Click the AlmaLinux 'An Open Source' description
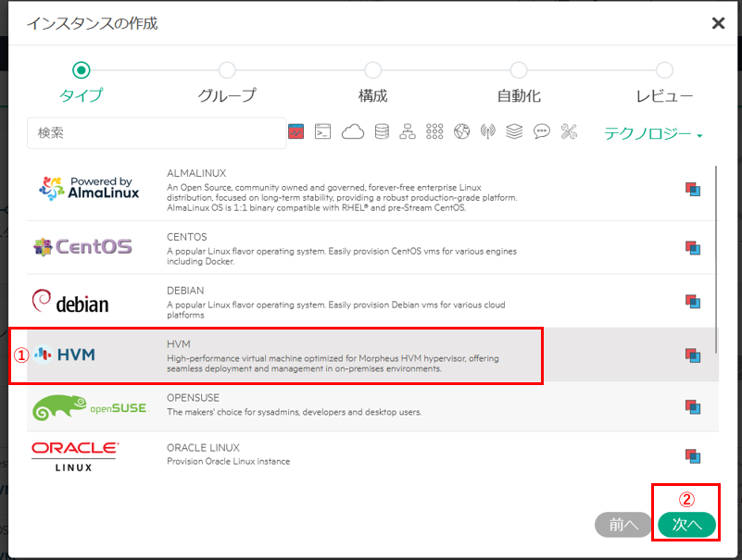Viewport: 742px width, 560px height. click(x=342, y=197)
